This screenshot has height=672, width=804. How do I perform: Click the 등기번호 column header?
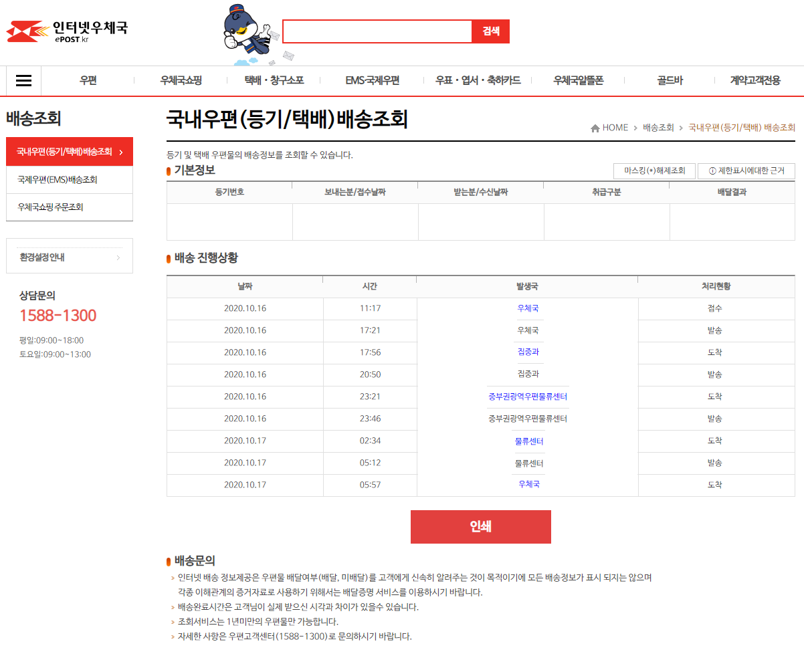229,192
